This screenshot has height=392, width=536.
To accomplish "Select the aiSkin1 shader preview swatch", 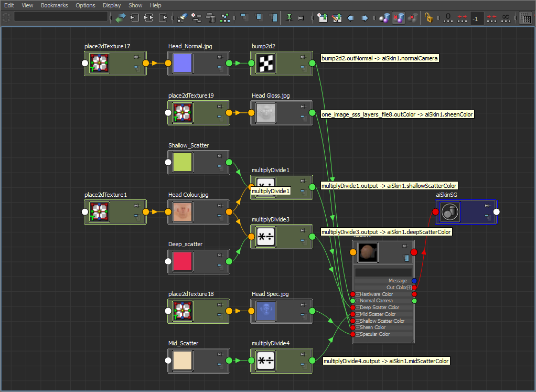I will [x=368, y=252].
